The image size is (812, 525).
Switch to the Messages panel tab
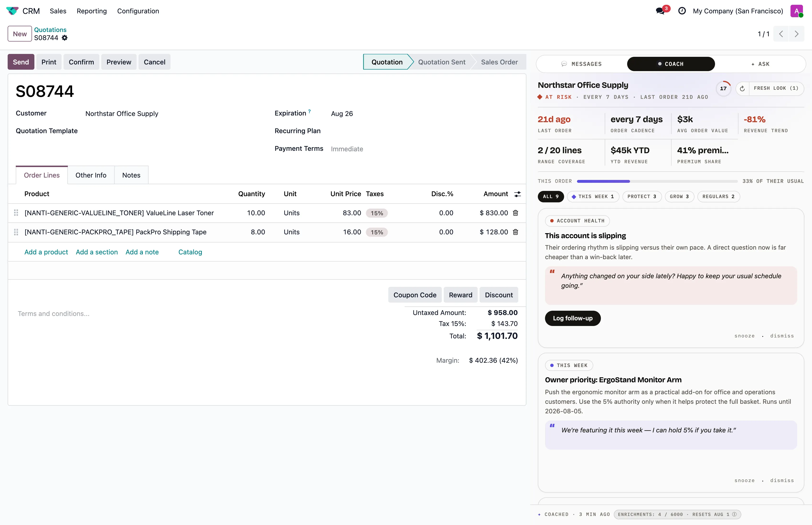(x=582, y=64)
